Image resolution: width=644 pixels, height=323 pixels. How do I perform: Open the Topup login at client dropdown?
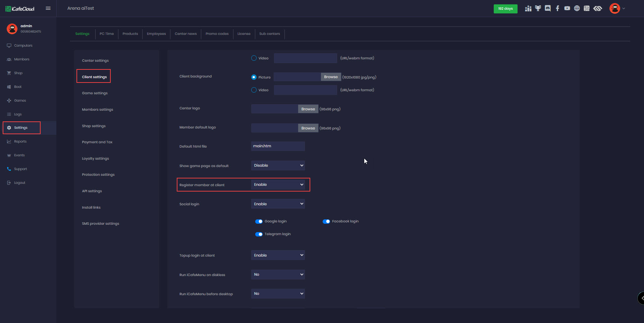278,255
